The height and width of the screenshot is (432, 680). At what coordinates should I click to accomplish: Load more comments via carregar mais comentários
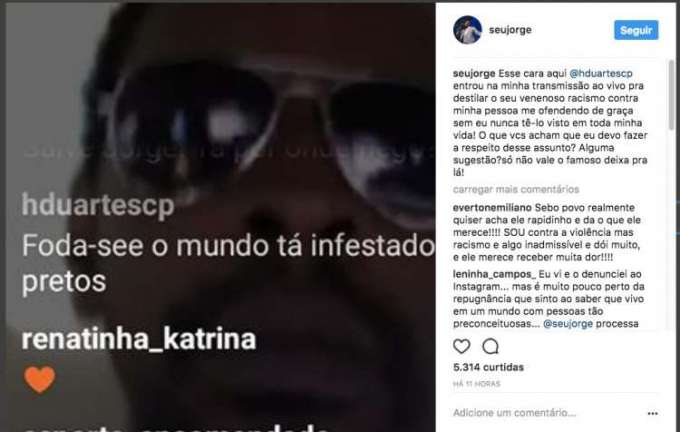[x=516, y=190]
